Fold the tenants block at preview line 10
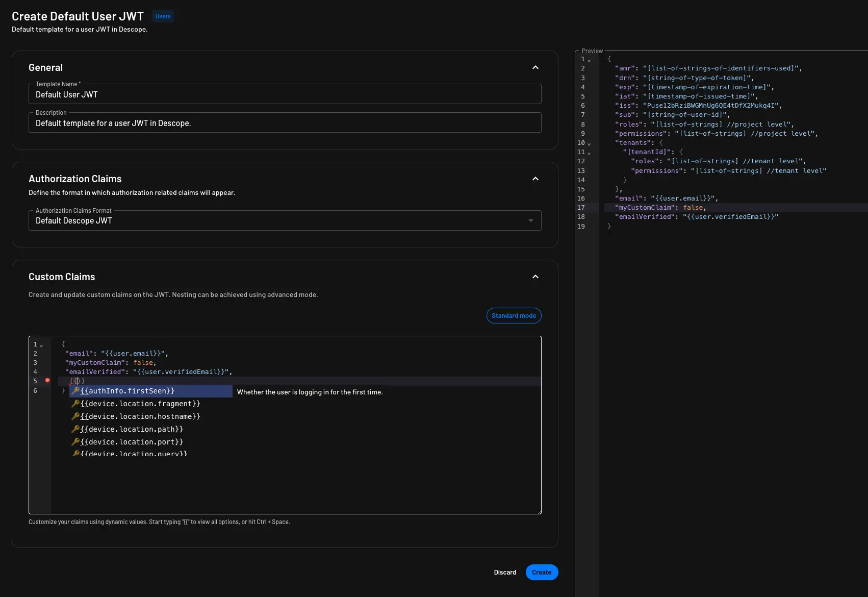The image size is (868, 597). click(x=589, y=144)
